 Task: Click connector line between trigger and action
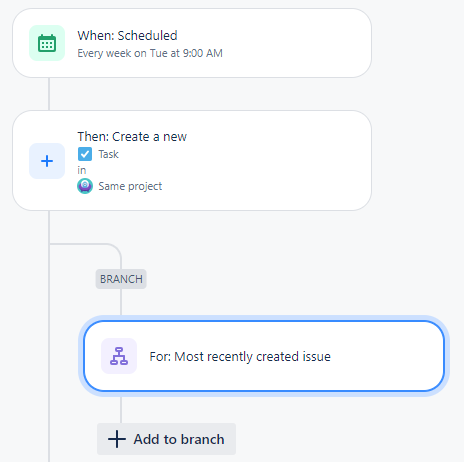pyautogui.click(x=49, y=94)
